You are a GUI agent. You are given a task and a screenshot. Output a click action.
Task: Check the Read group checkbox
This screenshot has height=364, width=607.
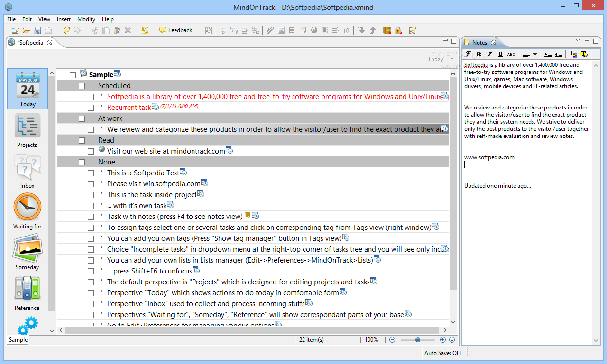(x=82, y=140)
